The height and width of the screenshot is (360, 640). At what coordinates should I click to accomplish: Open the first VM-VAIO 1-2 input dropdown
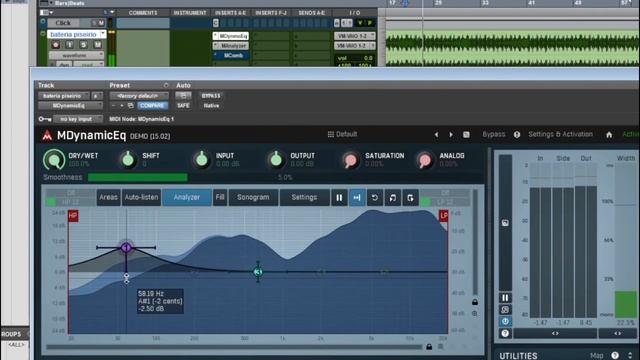coord(354,36)
